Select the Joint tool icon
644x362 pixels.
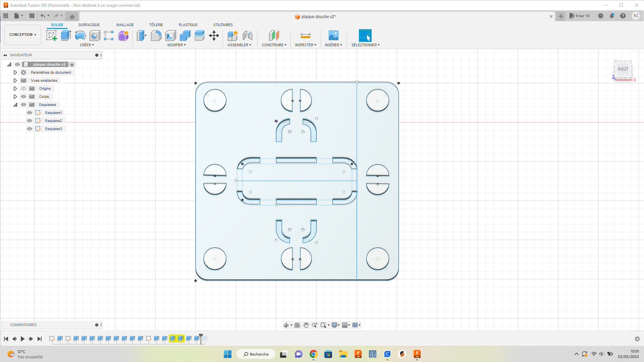pyautogui.click(x=247, y=35)
